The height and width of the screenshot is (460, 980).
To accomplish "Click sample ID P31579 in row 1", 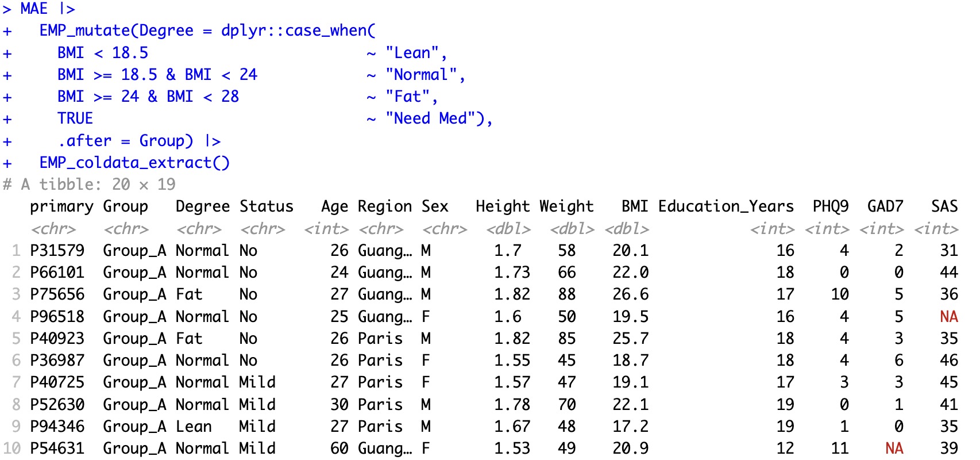I will click(57, 251).
